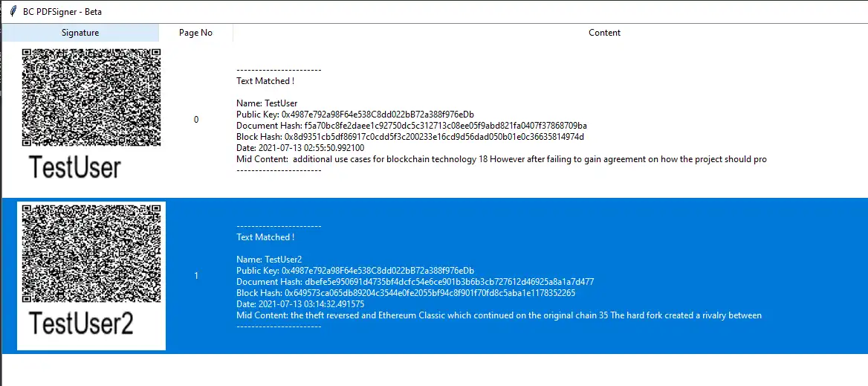The width and height of the screenshot is (868, 386).
Task: Click 'Text Matched !' in the first row
Action: point(265,81)
